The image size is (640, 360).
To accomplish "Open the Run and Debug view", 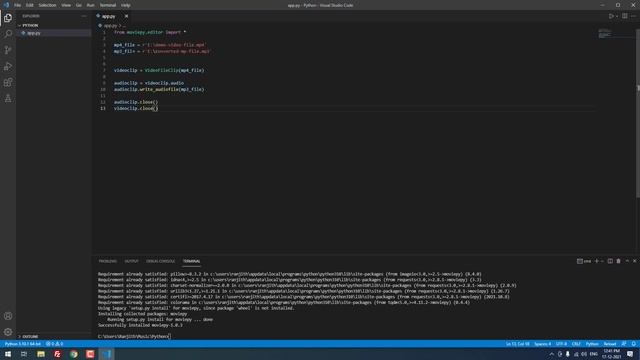I will pyautogui.click(x=8, y=66).
